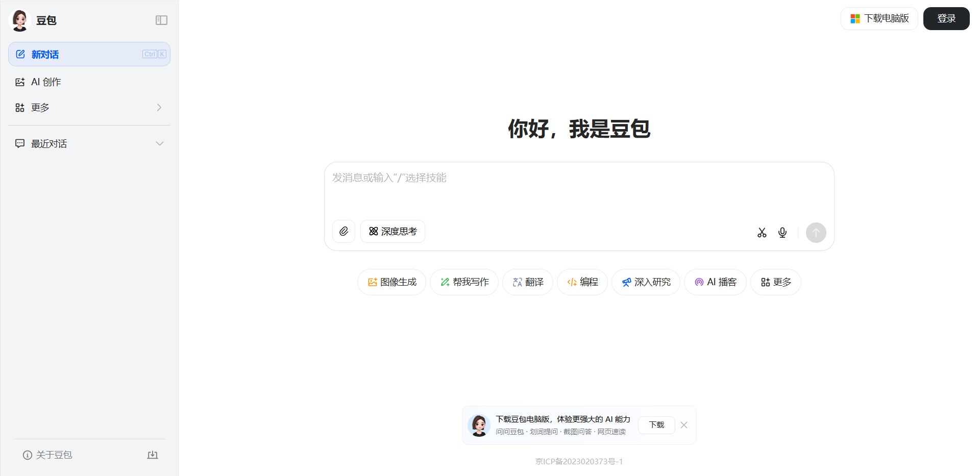
Task: Collapse the sidebar using the panel icon
Action: pyautogui.click(x=161, y=20)
